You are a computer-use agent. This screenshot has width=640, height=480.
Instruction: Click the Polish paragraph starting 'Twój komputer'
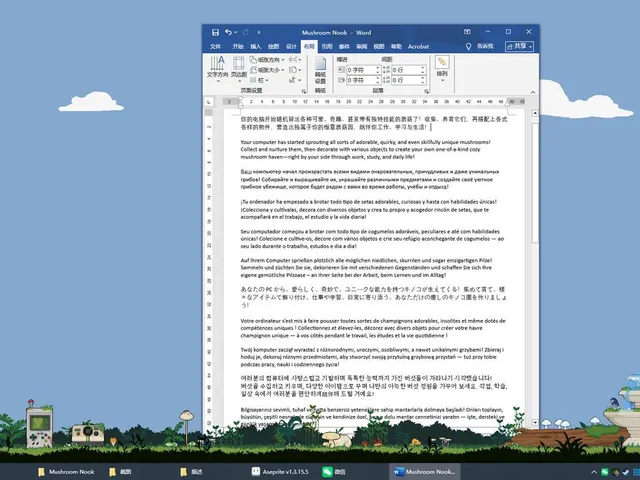click(372, 357)
